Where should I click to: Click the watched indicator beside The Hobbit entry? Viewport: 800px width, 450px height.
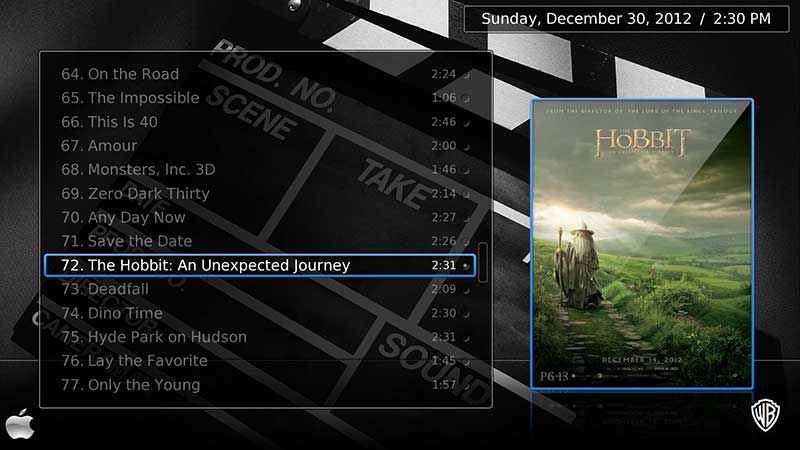tap(466, 266)
